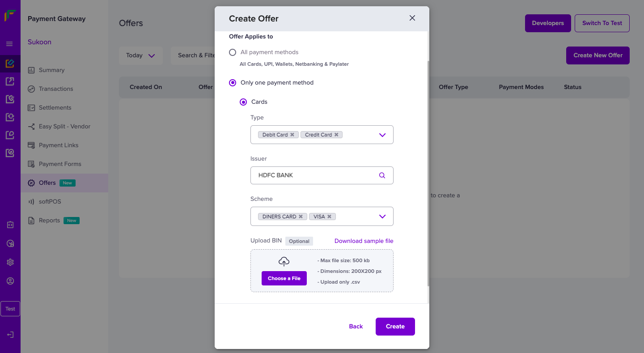Open the Settings gear in the left rail
This screenshot has width=644, height=353.
point(10,262)
